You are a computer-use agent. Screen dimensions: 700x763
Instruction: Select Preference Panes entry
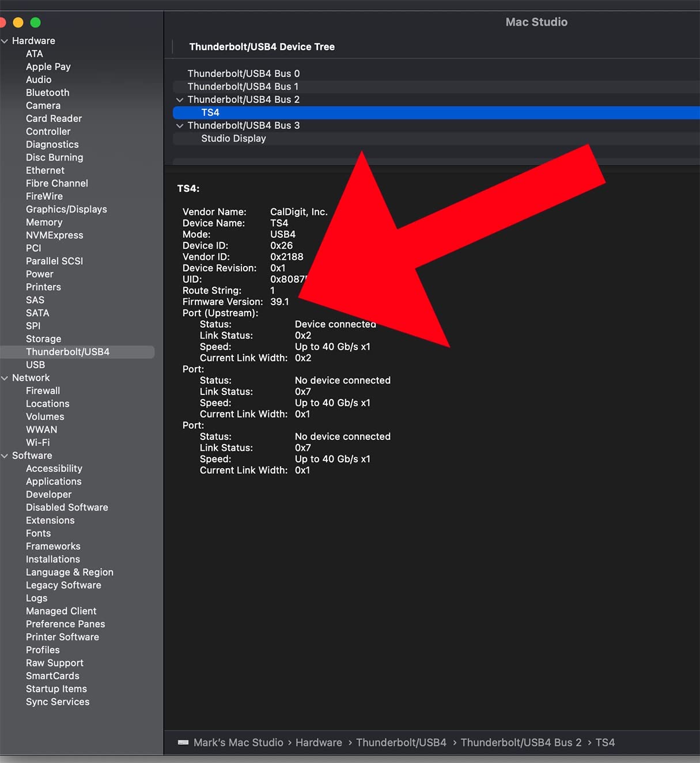pos(66,624)
